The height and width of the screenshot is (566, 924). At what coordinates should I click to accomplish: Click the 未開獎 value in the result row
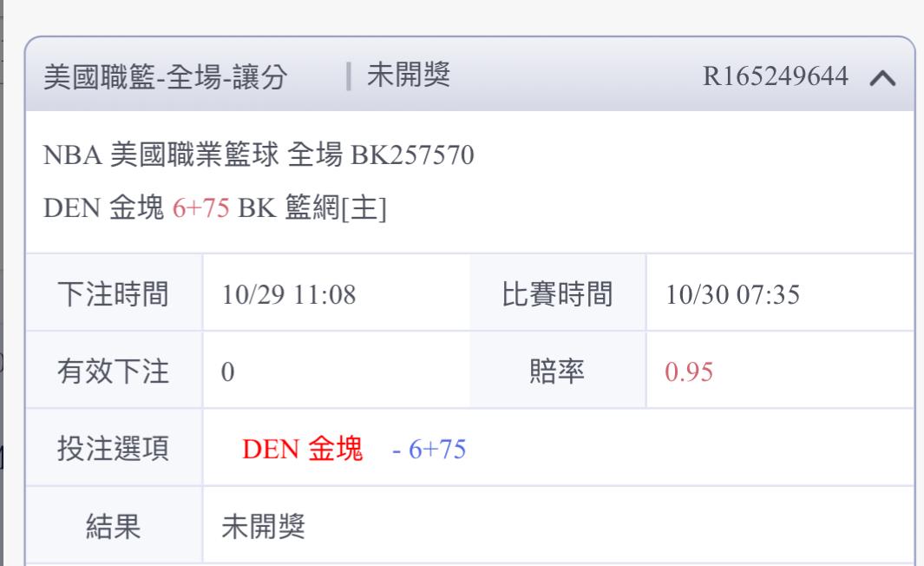(264, 527)
